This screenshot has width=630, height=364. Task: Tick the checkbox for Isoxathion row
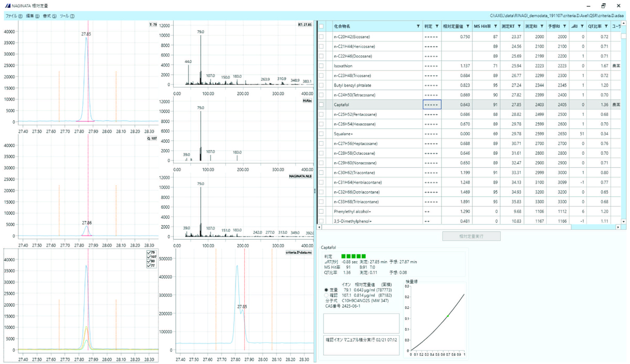(321, 66)
